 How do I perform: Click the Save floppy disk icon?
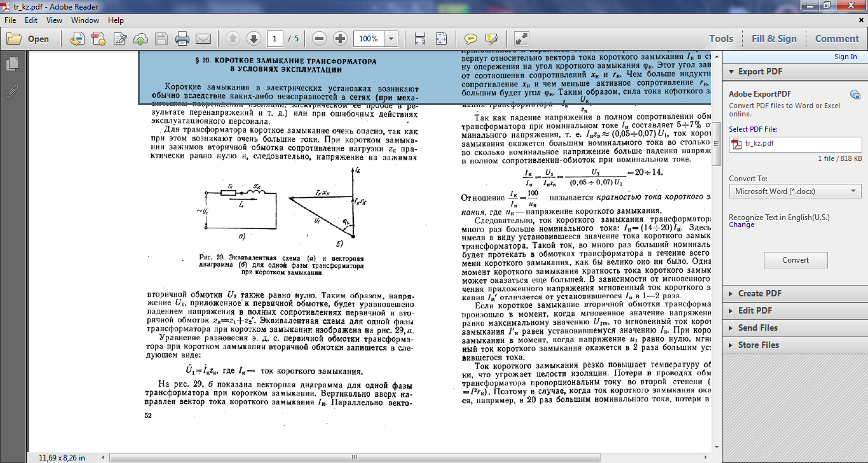click(161, 39)
